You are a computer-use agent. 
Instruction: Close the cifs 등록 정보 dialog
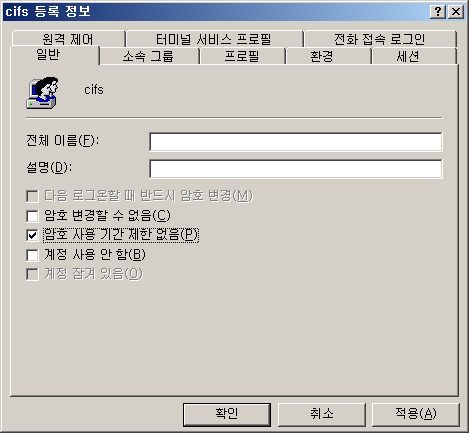tap(456, 12)
